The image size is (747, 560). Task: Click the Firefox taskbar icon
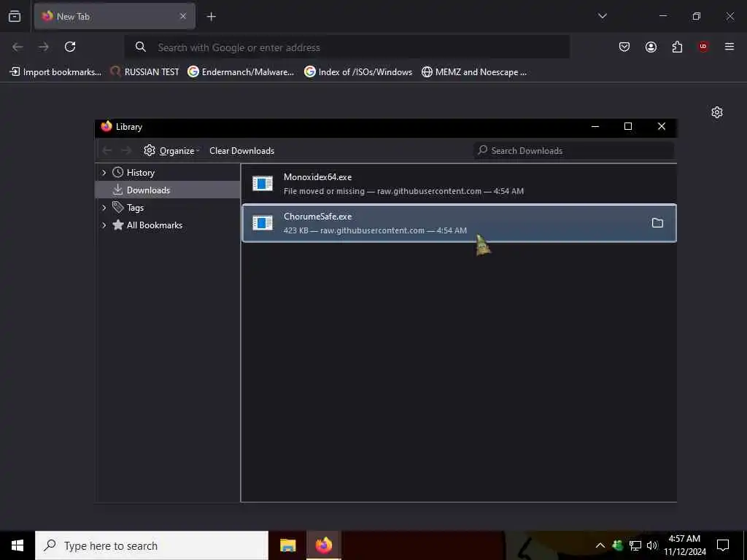pos(323,545)
